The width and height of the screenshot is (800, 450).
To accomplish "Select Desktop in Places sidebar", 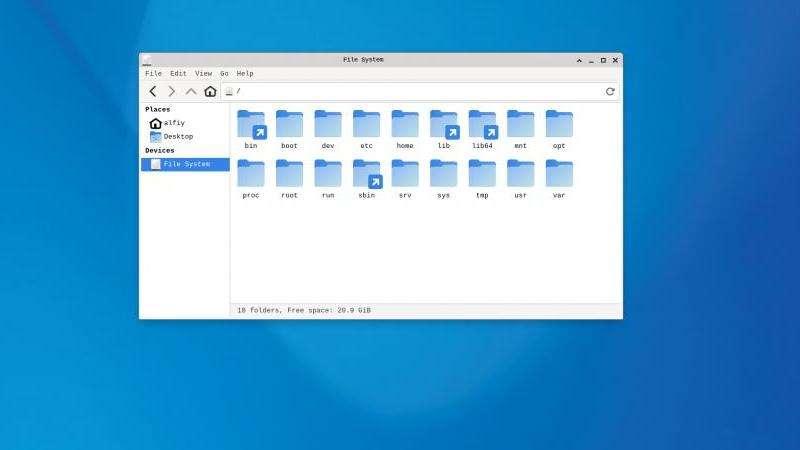I will (x=178, y=136).
